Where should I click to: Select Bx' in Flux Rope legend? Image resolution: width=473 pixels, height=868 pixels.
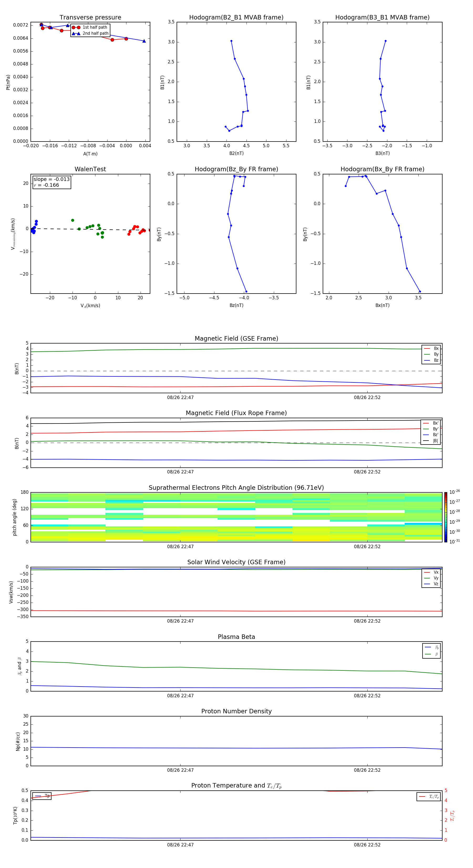click(431, 423)
